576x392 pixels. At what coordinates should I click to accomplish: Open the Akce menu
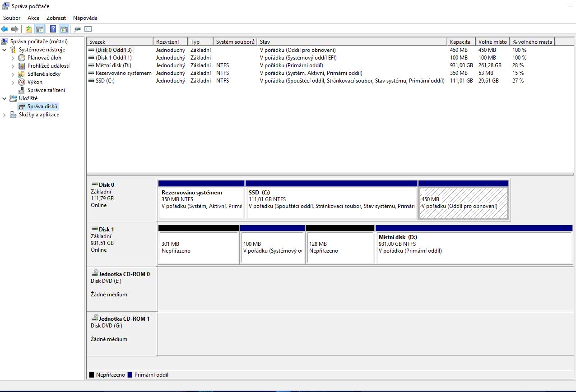(33, 18)
